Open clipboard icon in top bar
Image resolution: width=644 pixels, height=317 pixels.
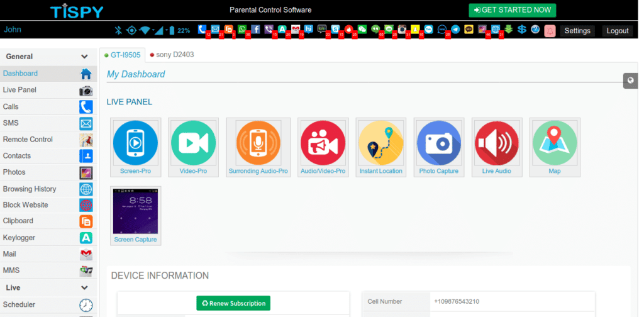tap(228, 29)
